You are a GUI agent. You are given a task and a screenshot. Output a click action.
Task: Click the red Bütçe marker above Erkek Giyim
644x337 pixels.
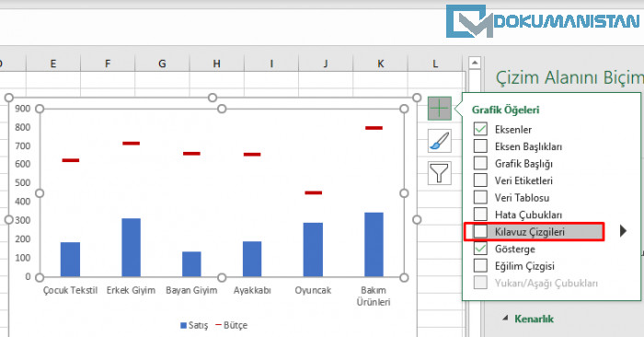pyautogui.click(x=131, y=143)
